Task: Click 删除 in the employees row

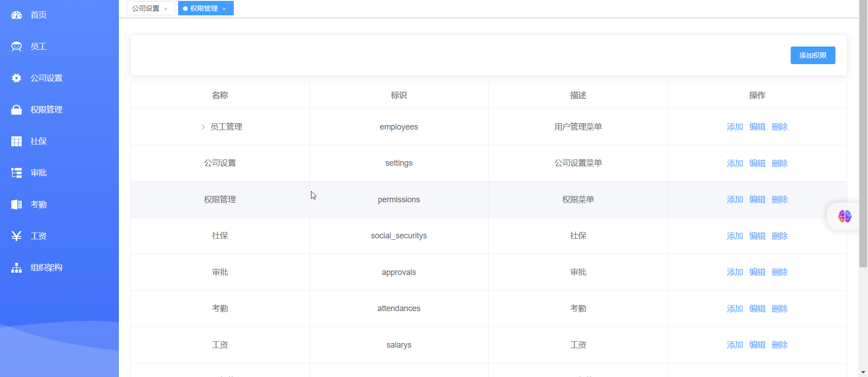Action: point(780,127)
